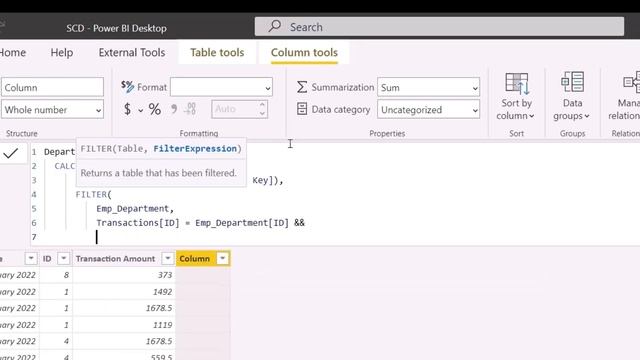Click the Auto decimal places field
Viewport: 640px width, 360px height.
pos(235,109)
